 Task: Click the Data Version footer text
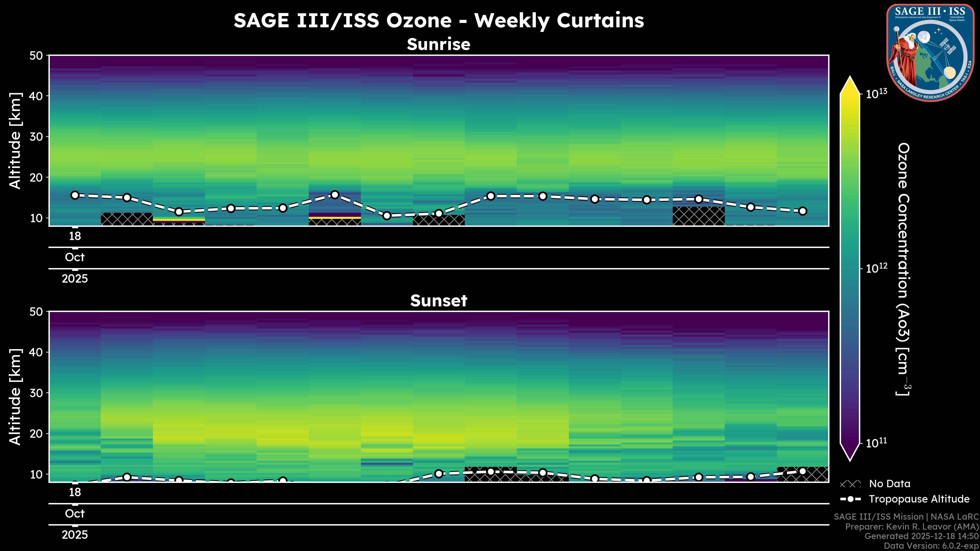[x=930, y=546]
